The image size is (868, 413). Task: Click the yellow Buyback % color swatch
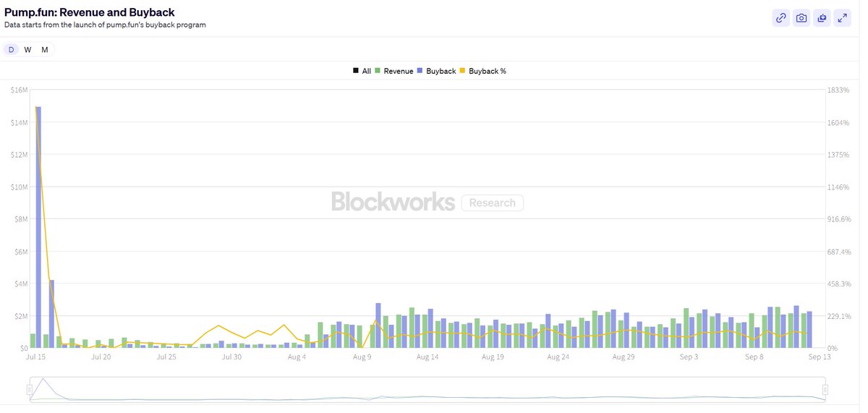[462, 71]
